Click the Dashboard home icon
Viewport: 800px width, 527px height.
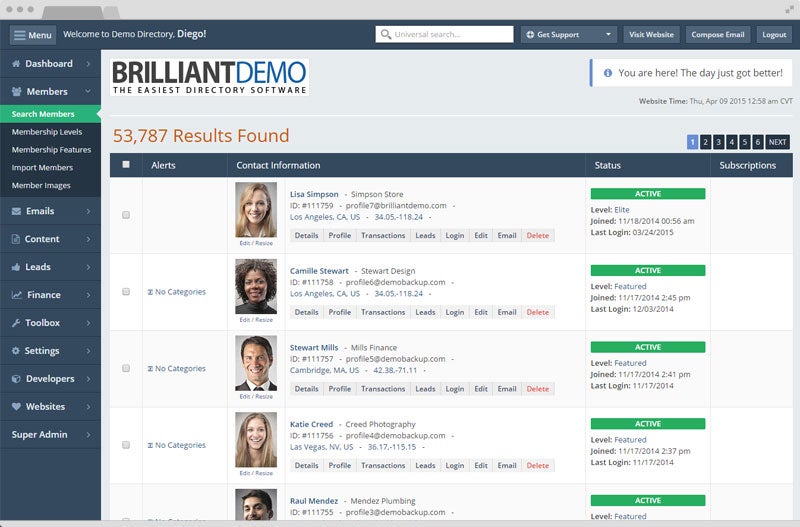(16, 64)
